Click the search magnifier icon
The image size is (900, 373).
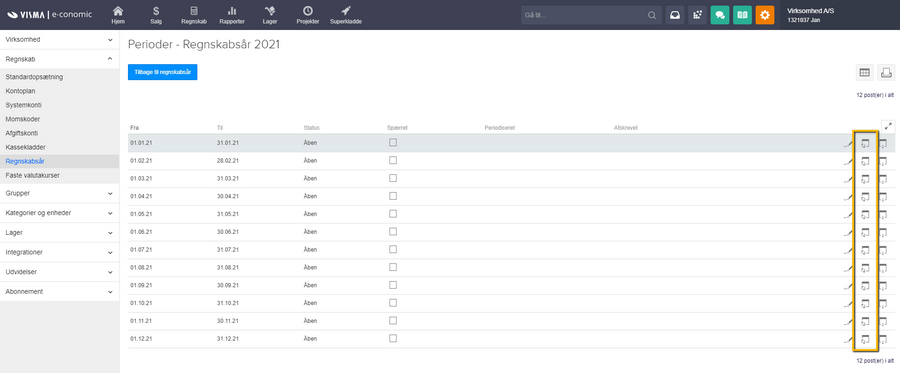click(x=652, y=15)
